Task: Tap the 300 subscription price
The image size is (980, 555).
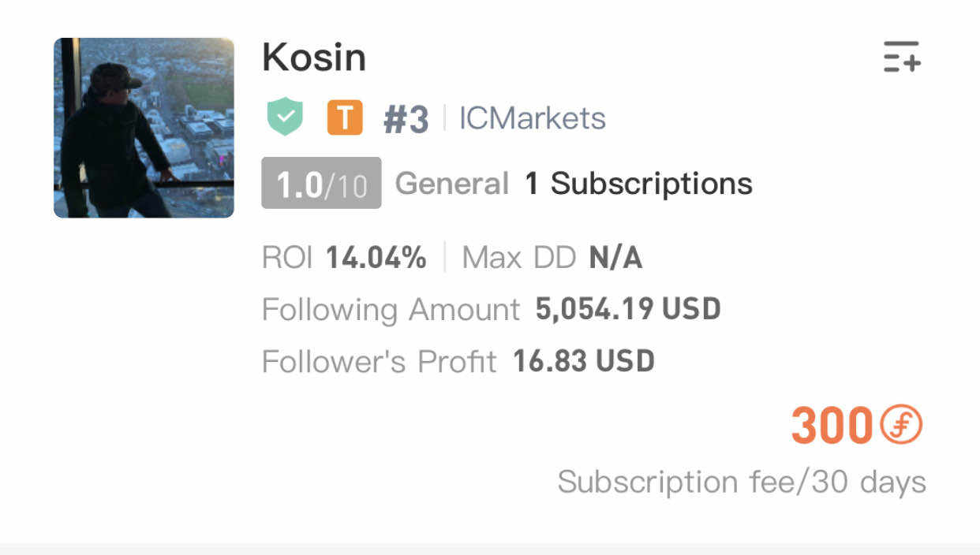Action: (832, 426)
